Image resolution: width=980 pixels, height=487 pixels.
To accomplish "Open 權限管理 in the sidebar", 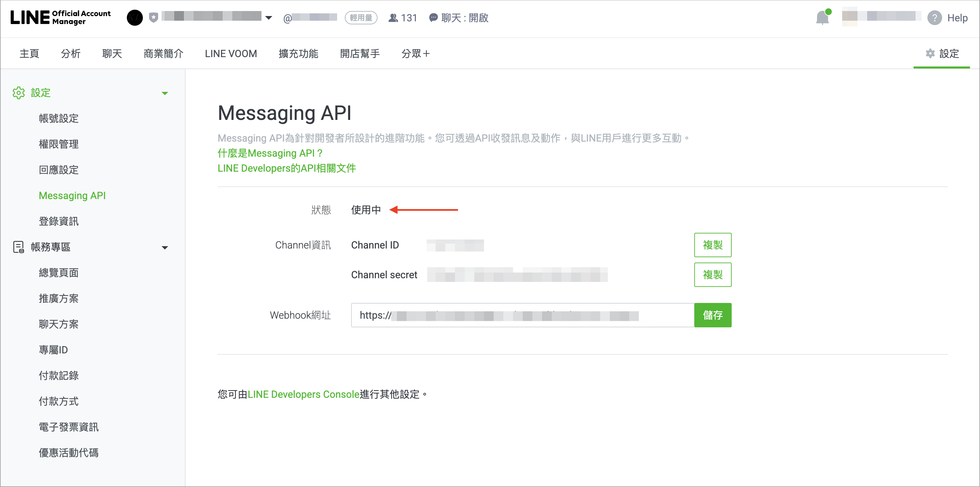I will [59, 144].
